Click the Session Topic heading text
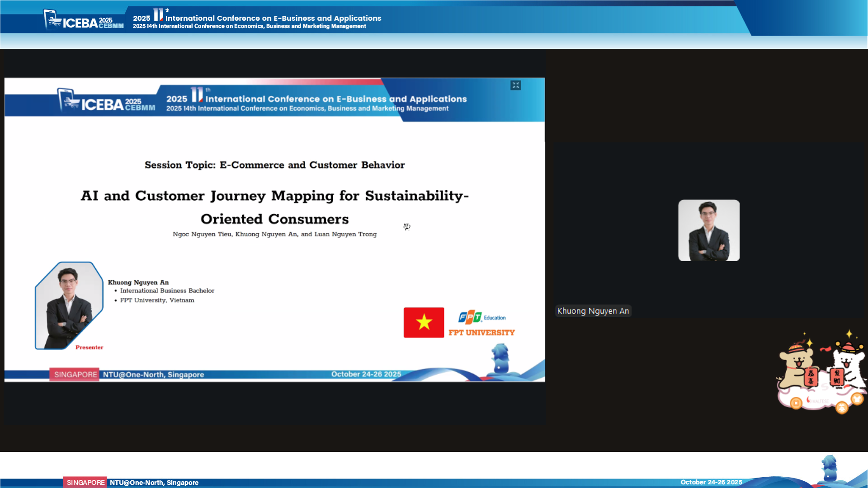Screen dimensions: 868x488 pos(274,165)
